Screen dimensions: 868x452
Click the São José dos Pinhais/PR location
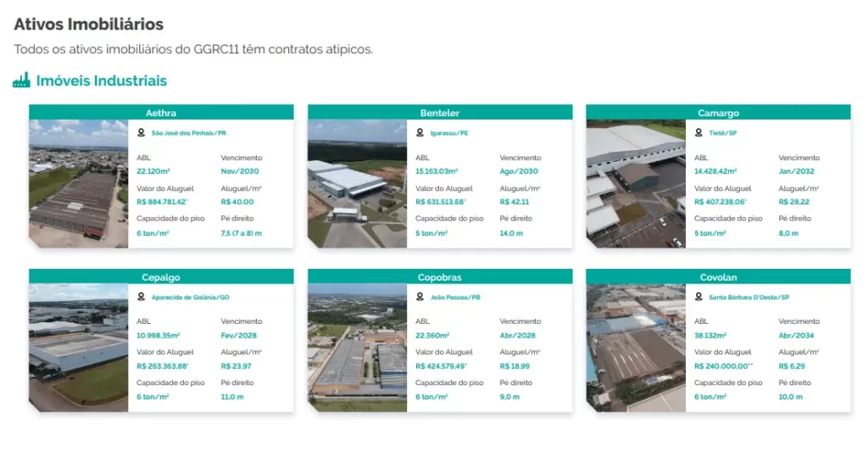189,133
